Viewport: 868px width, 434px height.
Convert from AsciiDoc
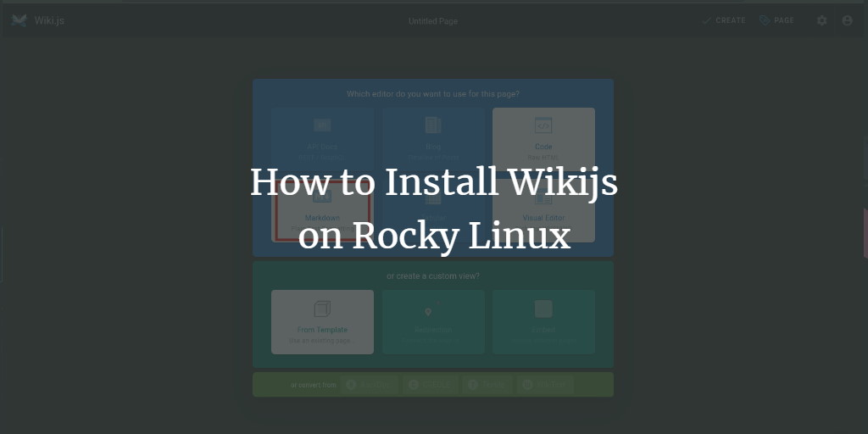click(x=369, y=385)
